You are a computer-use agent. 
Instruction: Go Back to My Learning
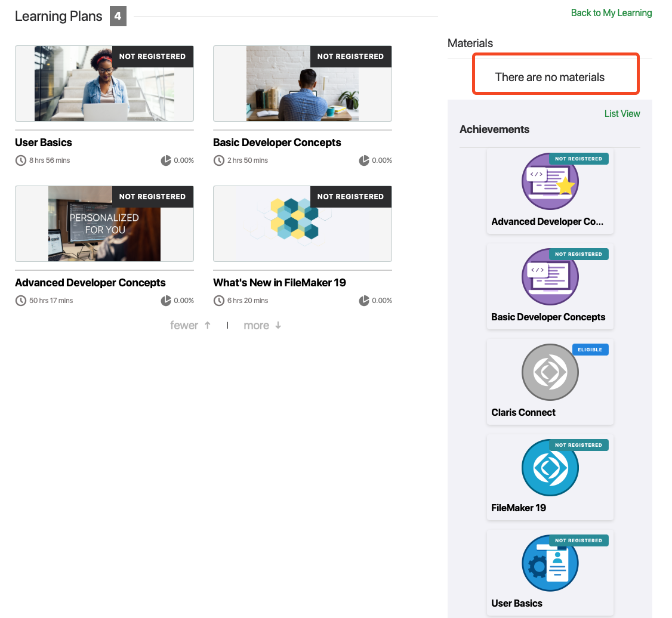(x=611, y=13)
